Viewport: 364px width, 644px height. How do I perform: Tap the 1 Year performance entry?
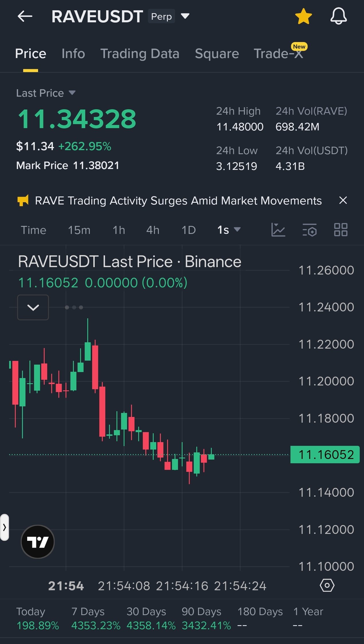(x=308, y=619)
